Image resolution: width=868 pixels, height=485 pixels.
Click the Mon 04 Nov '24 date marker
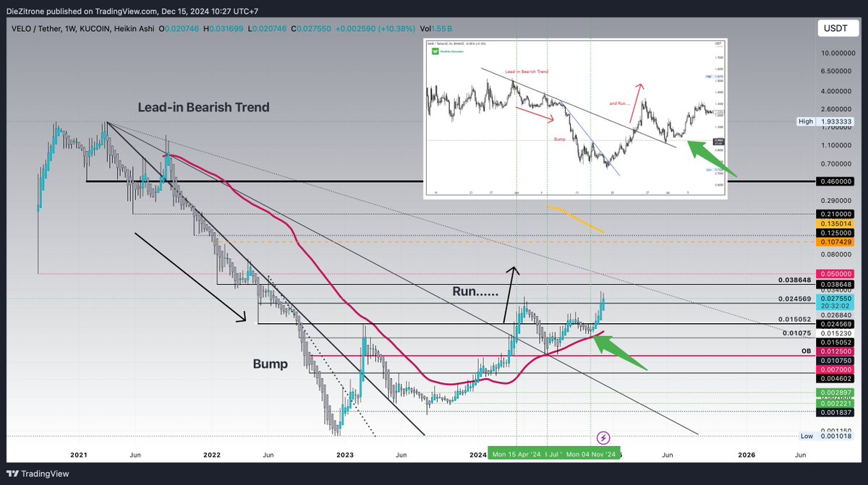pos(590,455)
